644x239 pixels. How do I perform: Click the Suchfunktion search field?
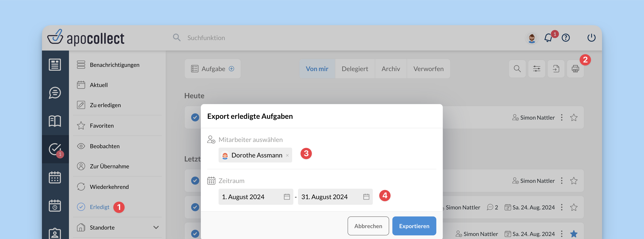coord(206,38)
